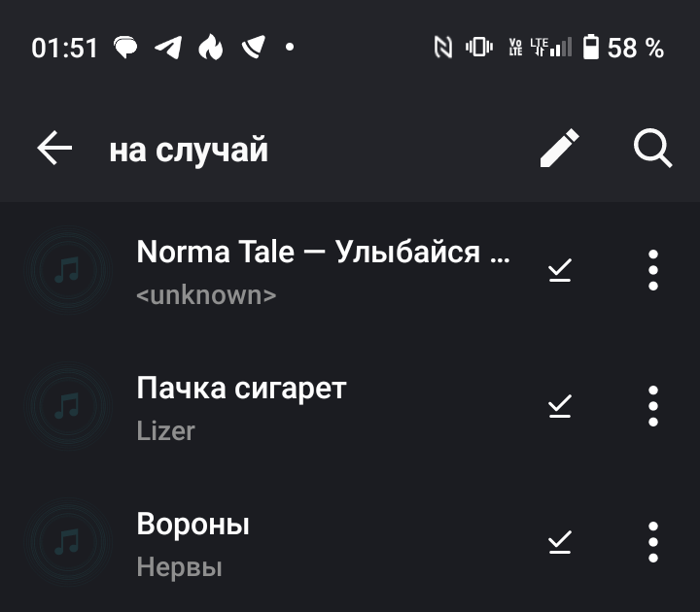Open more options for Пачка сигарет
Image resolution: width=700 pixels, height=612 pixels.
point(653,406)
